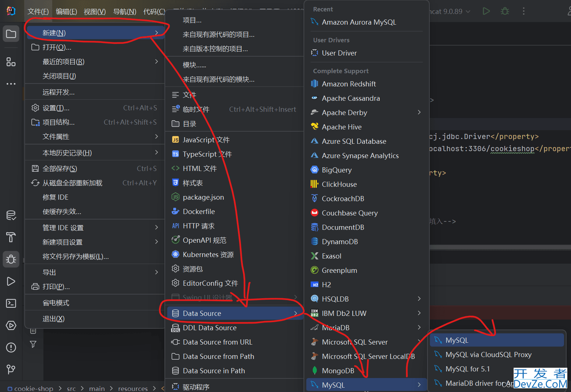Screen dimensions: 571x392
Task: Open the Services tool window icon
Action: [11, 325]
